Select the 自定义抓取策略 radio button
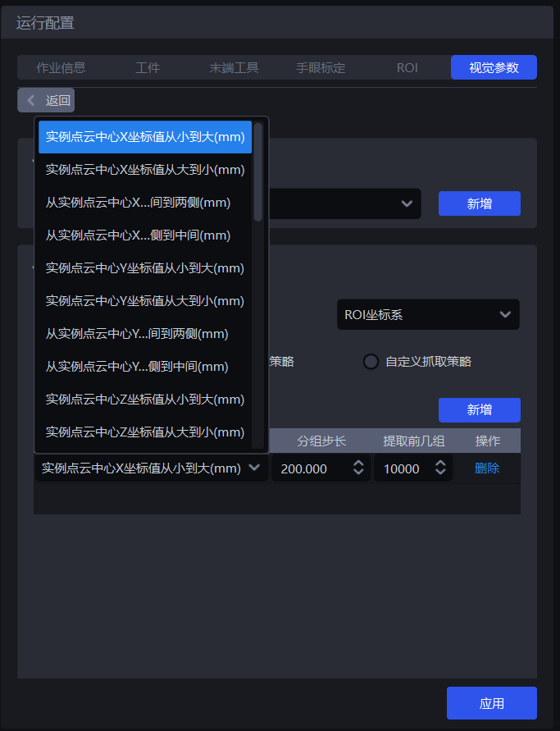560x731 pixels. pyautogui.click(x=371, y=362)
